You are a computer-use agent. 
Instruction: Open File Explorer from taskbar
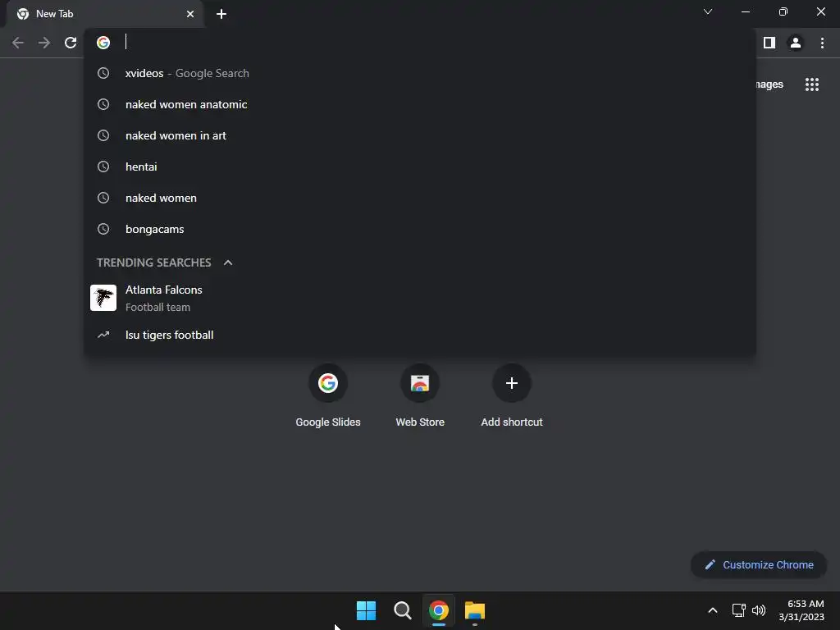tap(475, 610)
